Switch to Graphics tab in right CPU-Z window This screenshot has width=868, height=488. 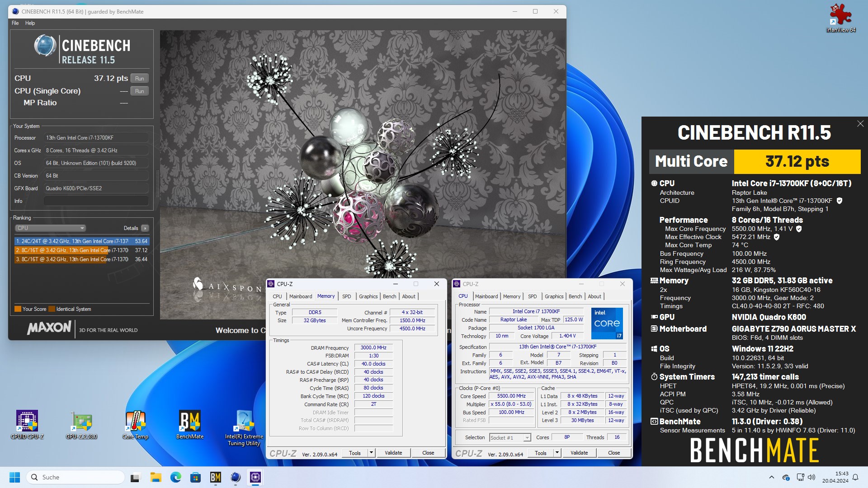coord(554,296)
